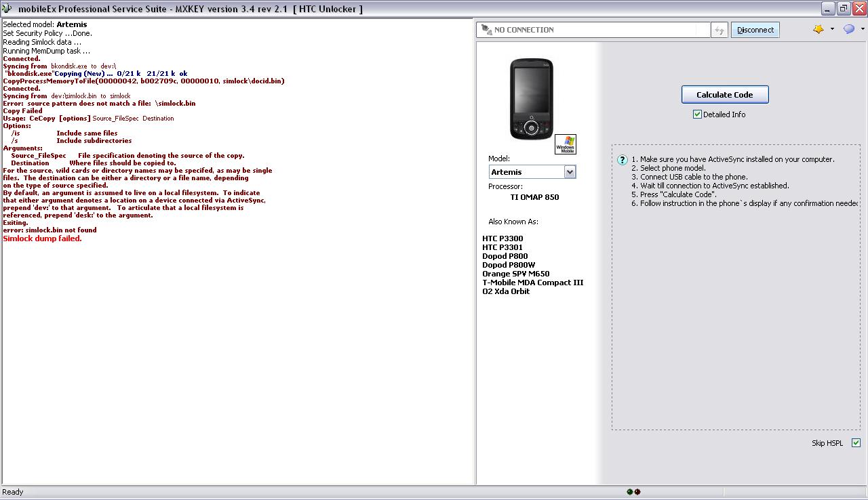Screen dimensions: 868x500
Task: Minimize the mobileEx window
Action: pyautogui.click(x=828, y=8)
